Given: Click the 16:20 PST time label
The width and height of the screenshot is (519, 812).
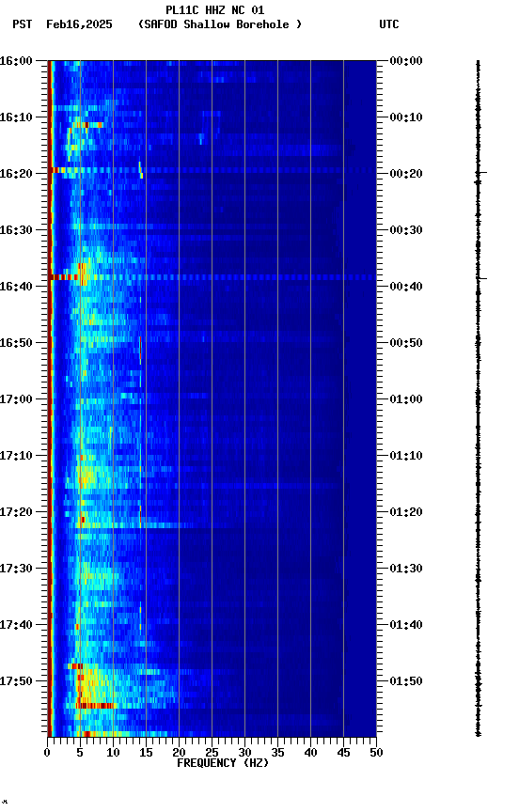Looking at the screenshot, I should click(x=16, y=174).
